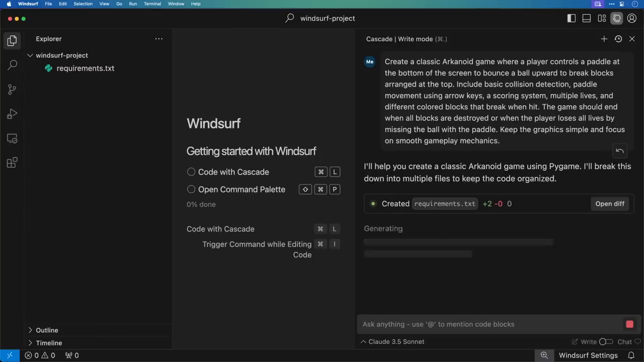
Task: Open the Search view in activity bar
Action: (12, 65)
